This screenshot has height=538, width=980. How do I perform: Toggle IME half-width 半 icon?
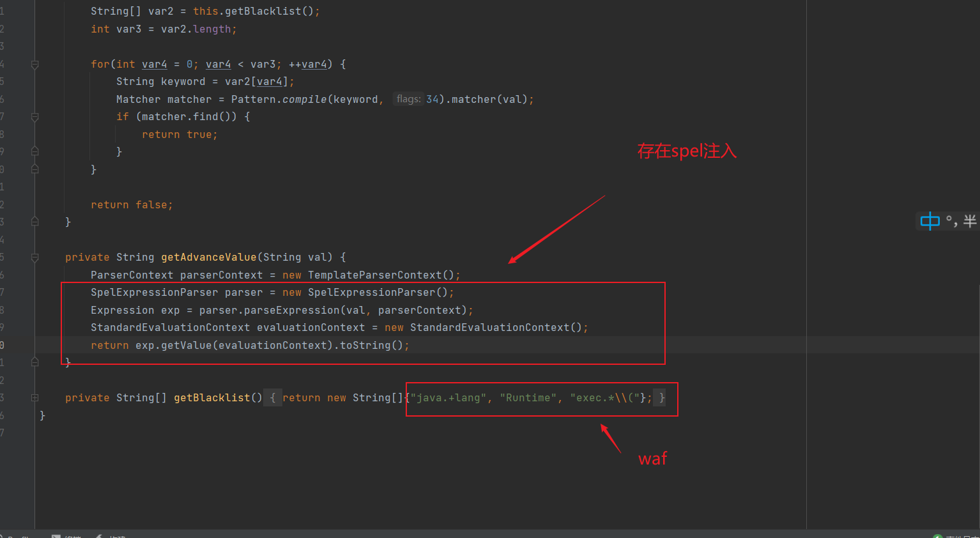(x=970, y=221)
